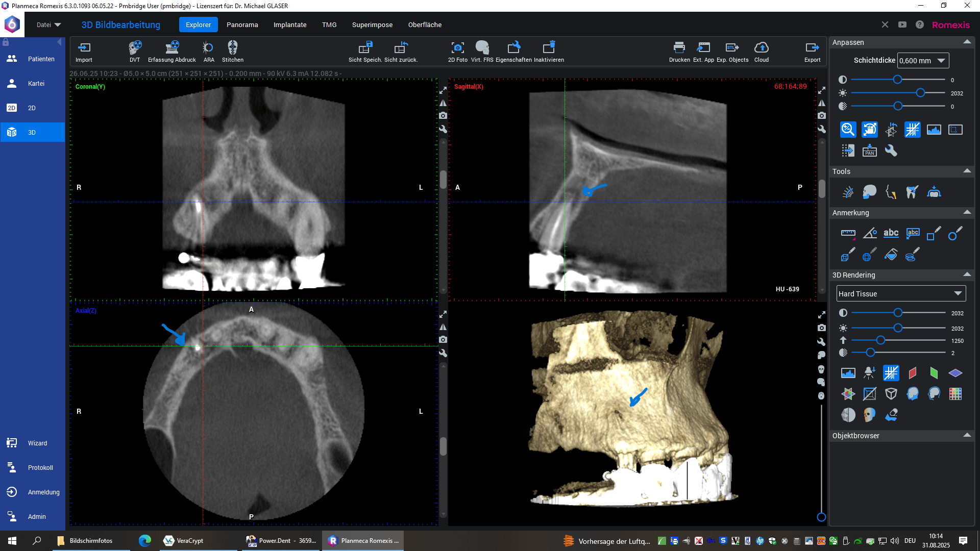The image size is (980, 551).
Task: Toggle crosshair grid display in Anpassen
Action: coord(912,130)
